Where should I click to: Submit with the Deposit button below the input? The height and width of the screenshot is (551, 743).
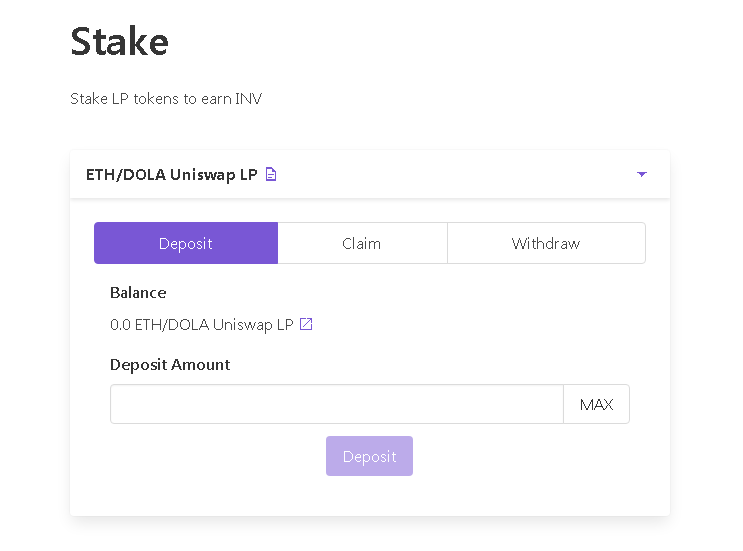(x=369, y=456)
